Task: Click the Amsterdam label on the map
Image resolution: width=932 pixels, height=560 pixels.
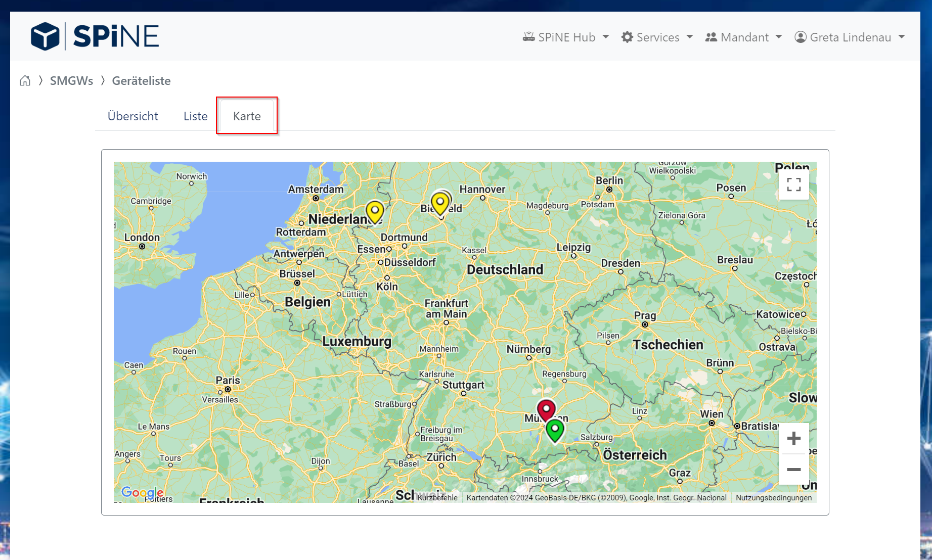Action: [x=316, y=189]
